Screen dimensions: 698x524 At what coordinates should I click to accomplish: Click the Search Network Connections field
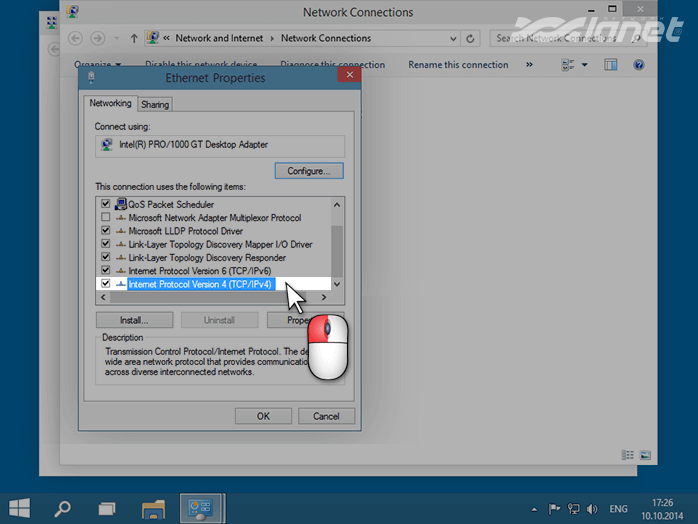tap(568, 38)
